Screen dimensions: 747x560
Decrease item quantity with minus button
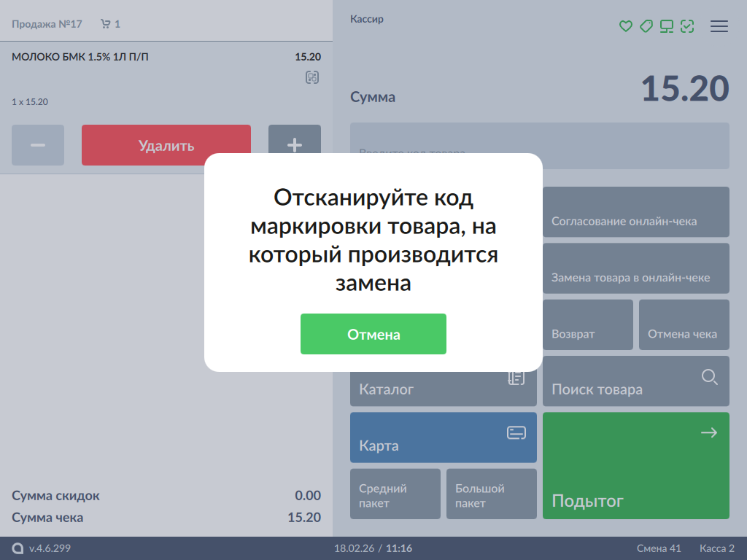click(38, 145)
